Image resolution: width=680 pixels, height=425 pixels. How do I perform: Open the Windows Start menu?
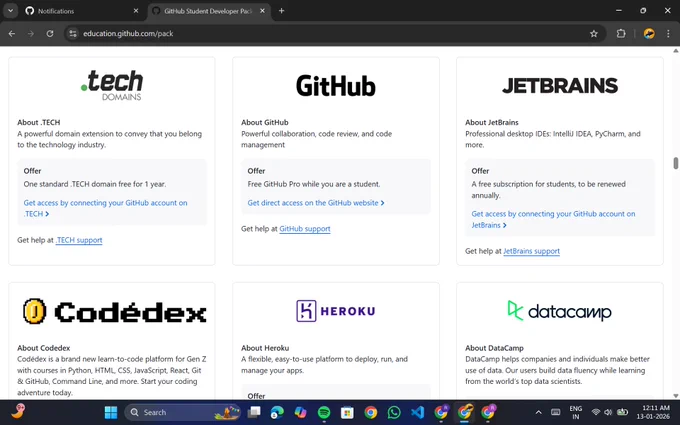coord(111,412)
